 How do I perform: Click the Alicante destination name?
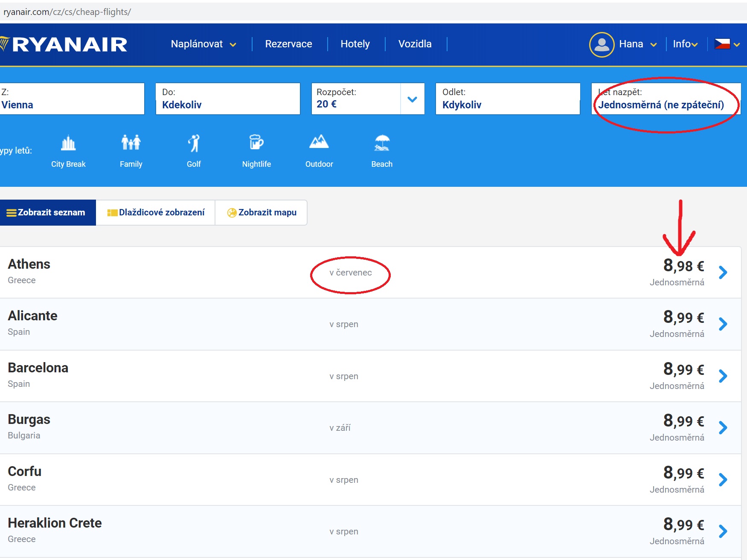tap(32, 316)
